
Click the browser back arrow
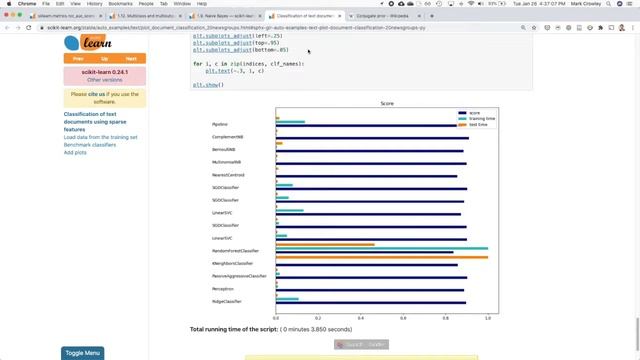[7, 28]
